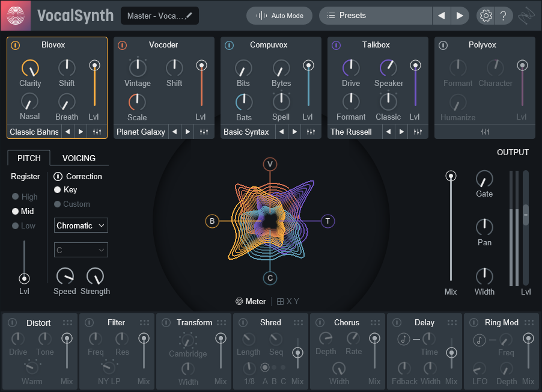Toggle the Talkbox module power button
This screenshot has width=542, height=392.
tap(336, 45)
